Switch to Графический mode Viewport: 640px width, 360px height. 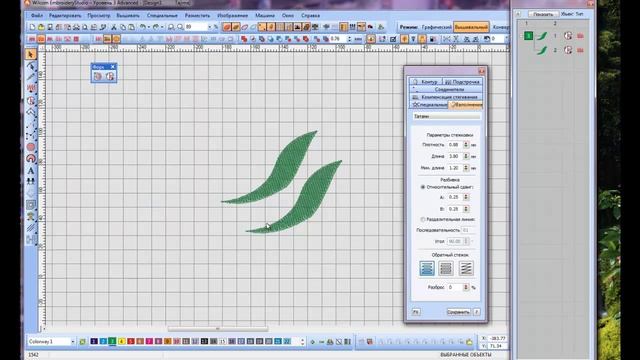[436, 27]
